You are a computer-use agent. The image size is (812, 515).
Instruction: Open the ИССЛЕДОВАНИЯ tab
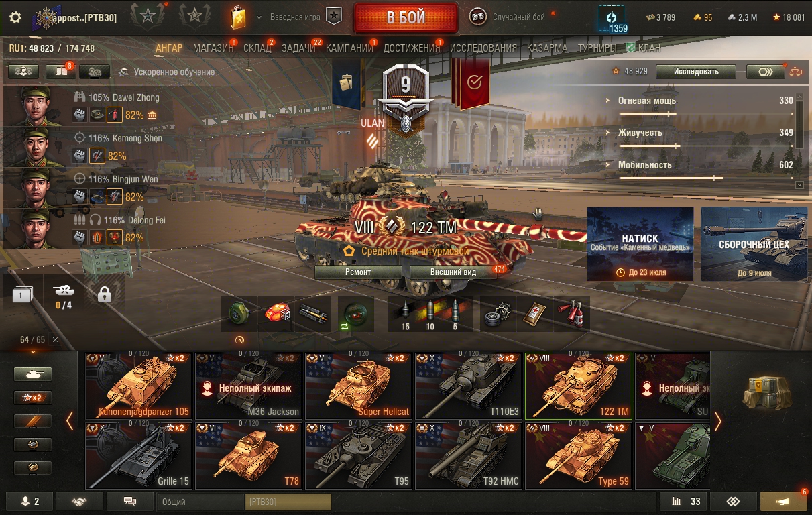point(483,48)
